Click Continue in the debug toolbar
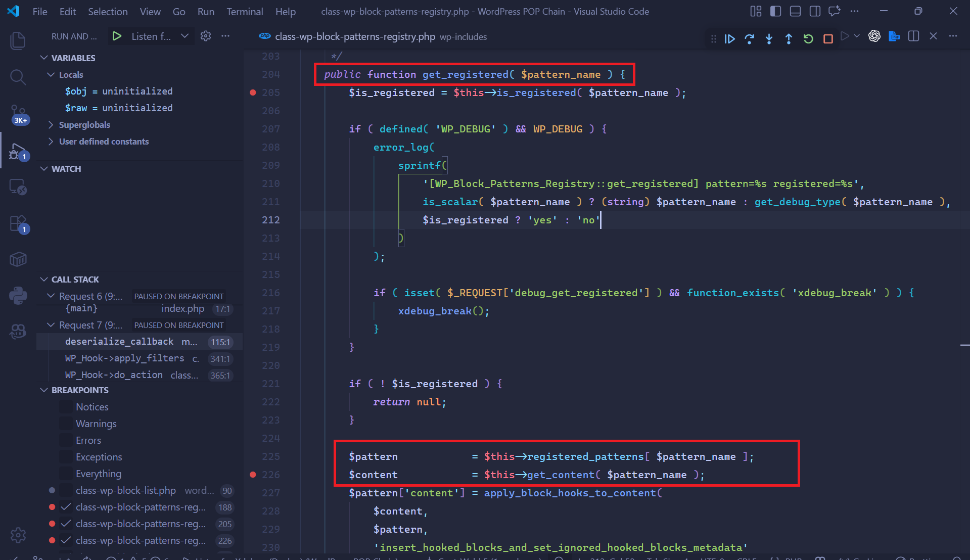The height and width of the screenshot is (560, 970). click(729, 39)
